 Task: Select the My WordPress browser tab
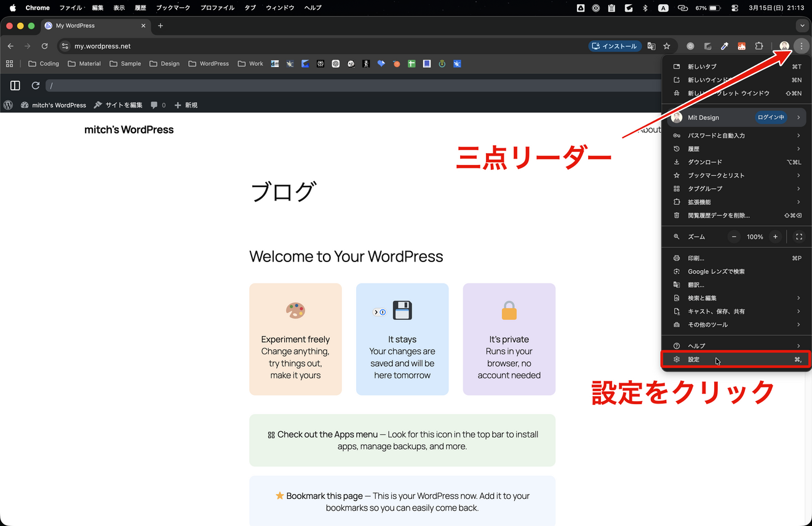(95, 26)
